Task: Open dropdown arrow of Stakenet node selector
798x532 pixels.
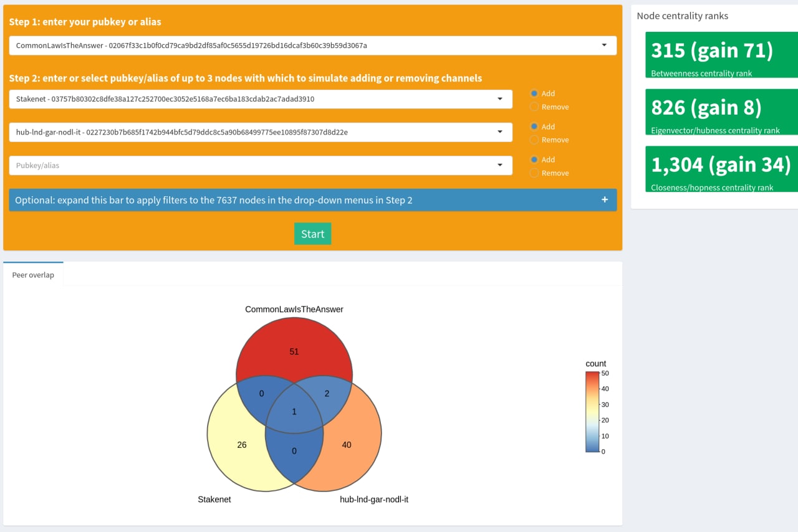Action: (x=500, y=99)
